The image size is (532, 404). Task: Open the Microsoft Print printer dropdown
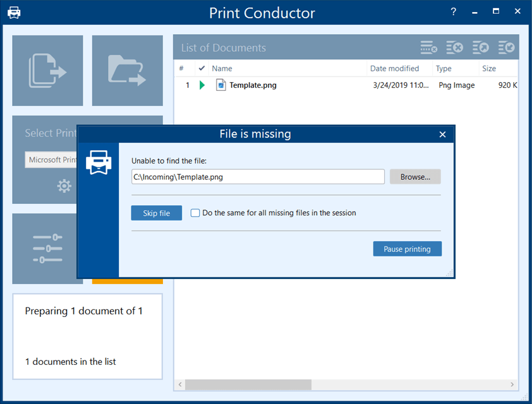51,160
